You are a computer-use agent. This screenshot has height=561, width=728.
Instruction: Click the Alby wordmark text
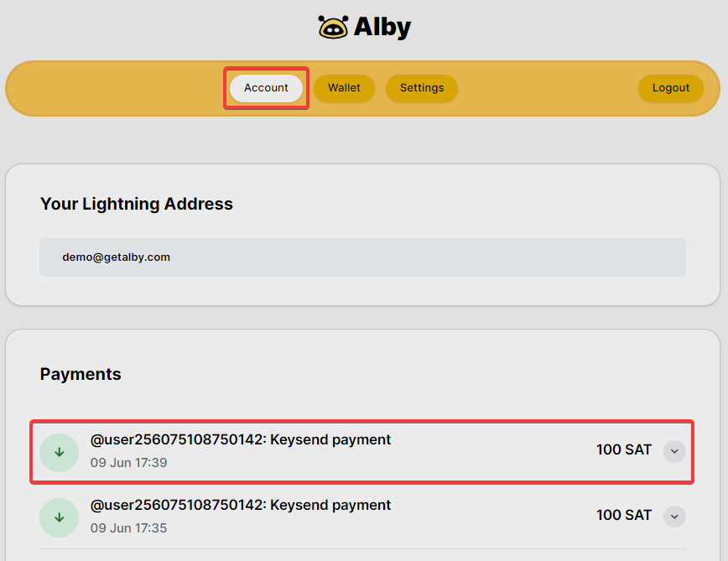(382, 27)
